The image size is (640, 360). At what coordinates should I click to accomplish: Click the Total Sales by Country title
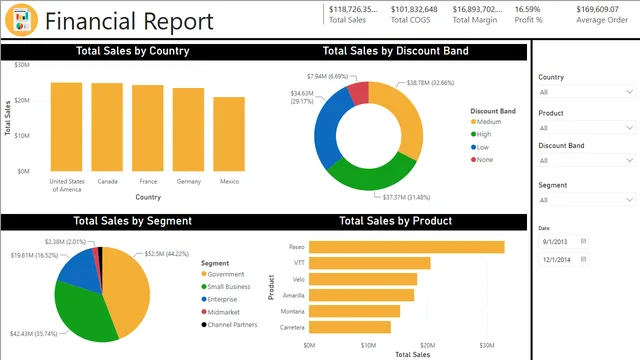pyautogui.click(x=133, y=51)
